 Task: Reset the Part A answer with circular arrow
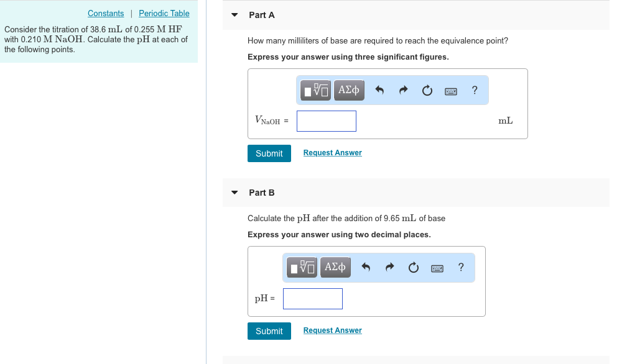coord(427,90)
